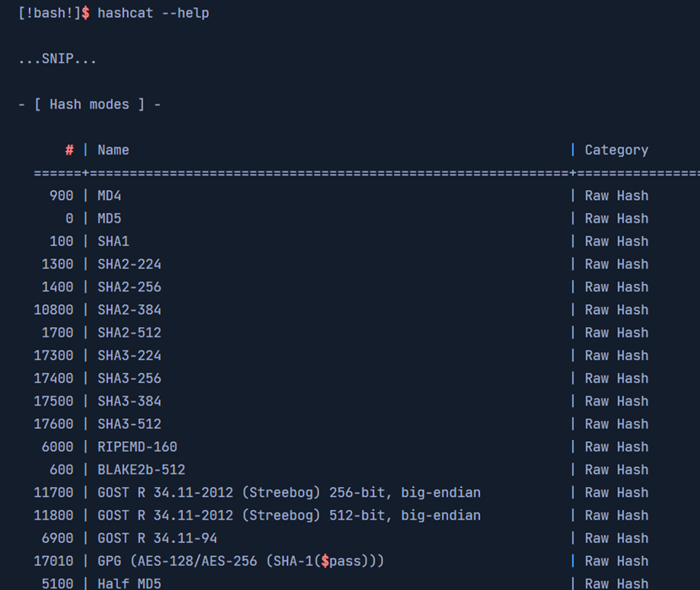Click the '...SNIP...' line
This screenshot has height=590, width=700.
coord(57,58)
